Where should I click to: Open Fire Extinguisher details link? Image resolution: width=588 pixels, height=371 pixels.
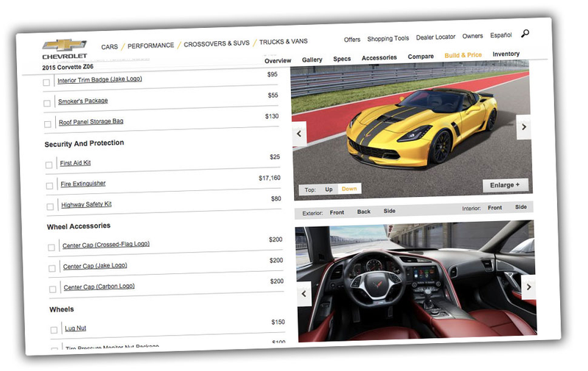tap(83, 184)
